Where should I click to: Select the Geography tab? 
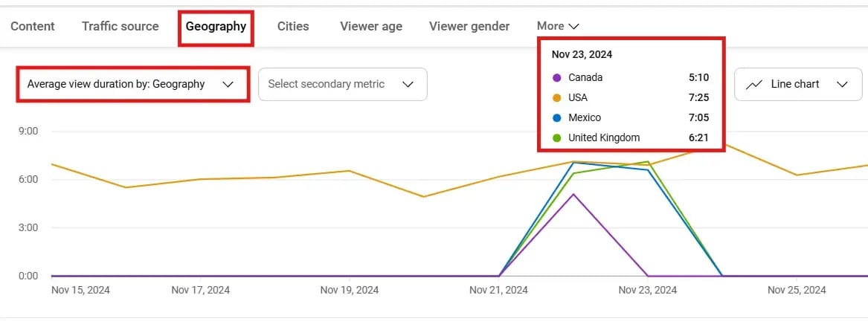pos(216,27)
